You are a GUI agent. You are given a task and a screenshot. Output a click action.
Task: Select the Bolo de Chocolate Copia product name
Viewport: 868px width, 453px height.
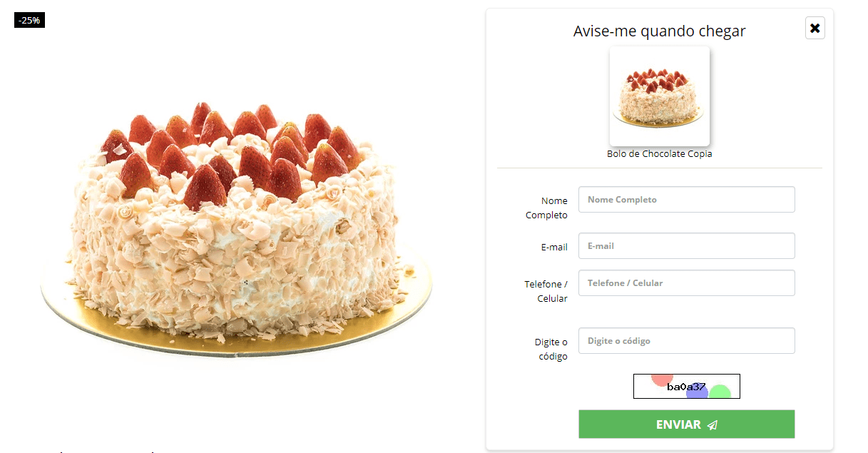click(660, 154)
